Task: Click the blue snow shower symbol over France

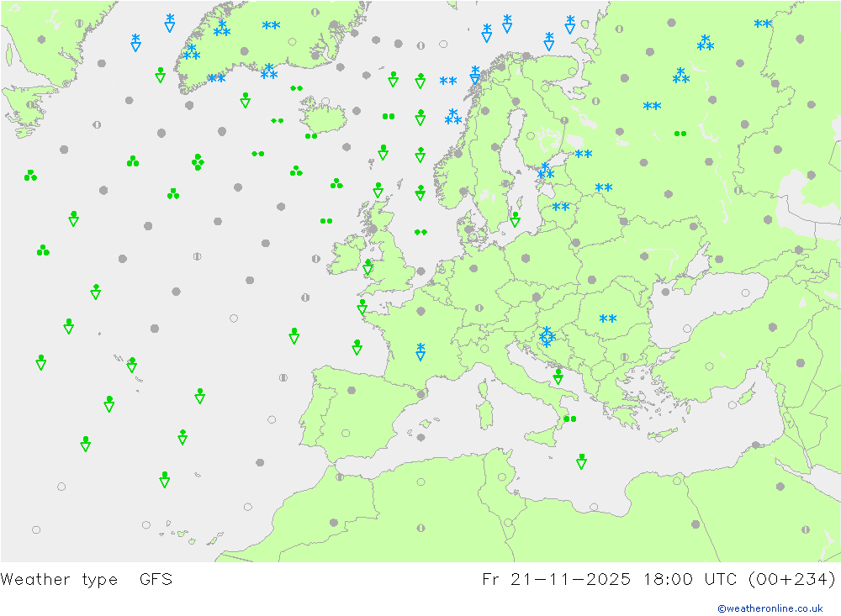Action: pyautogui.click(x=420, y=351)
